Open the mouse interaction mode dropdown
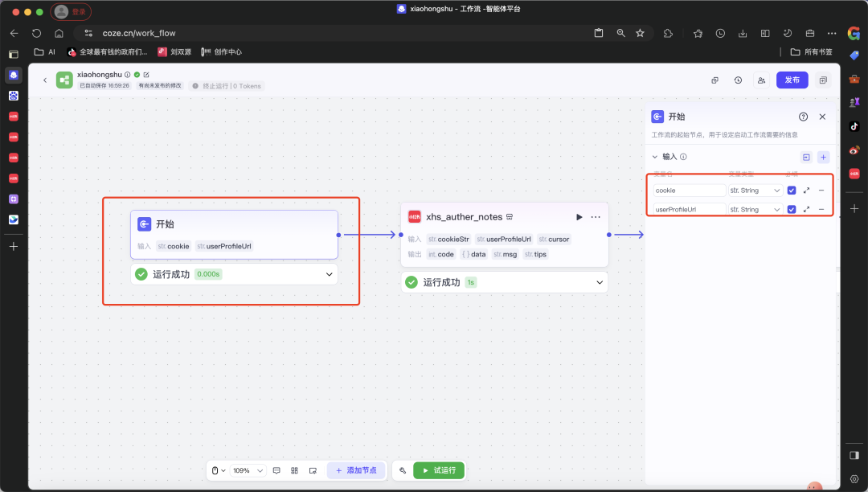Viewport: 868px width, 492px height. tap(219, 470)
